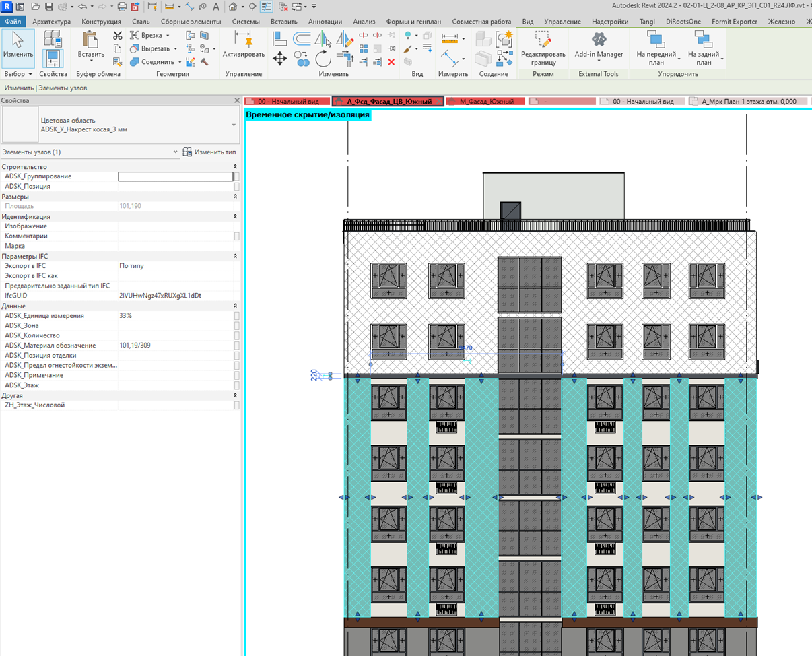Viewport: 812px width, 656px height.
Task: Expand the Выбор dropdown in ribbon
Action: click(18, 74)
